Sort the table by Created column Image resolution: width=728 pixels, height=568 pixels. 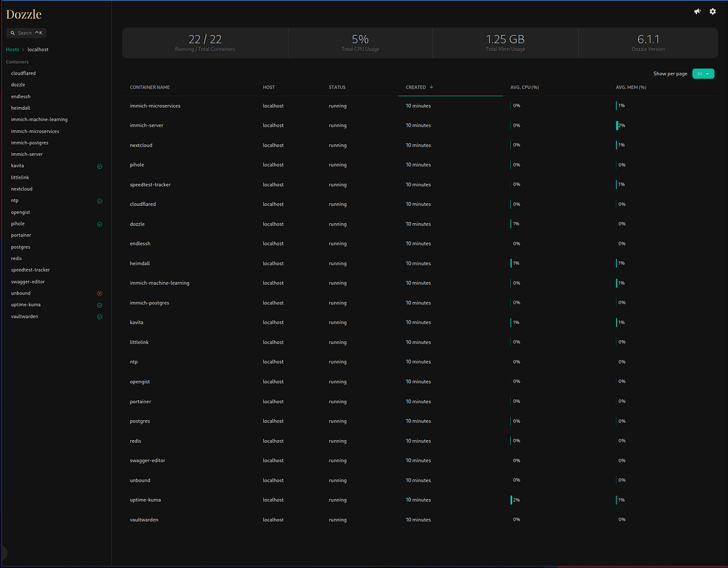[x=416, y=87]
